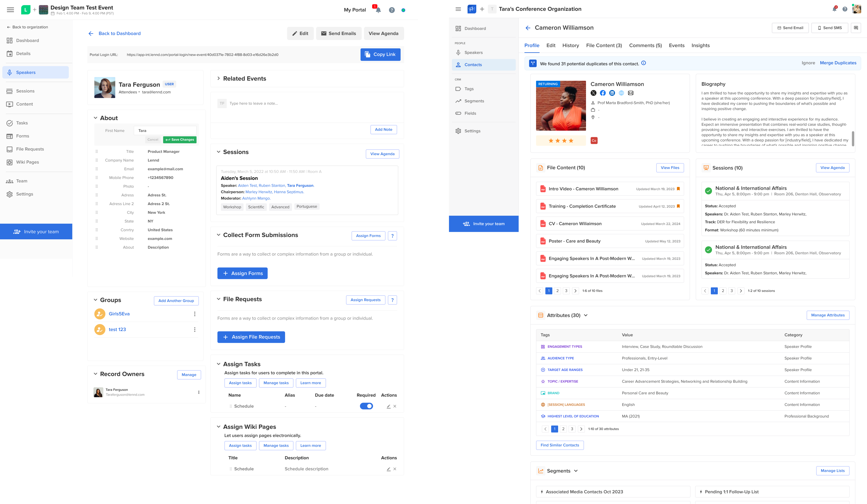The width and height of the screenshot is (867, 504).
Task: Toggle the bookmark flag on Intro Video file
Action: pyautogui.click(x=678, y=188)
